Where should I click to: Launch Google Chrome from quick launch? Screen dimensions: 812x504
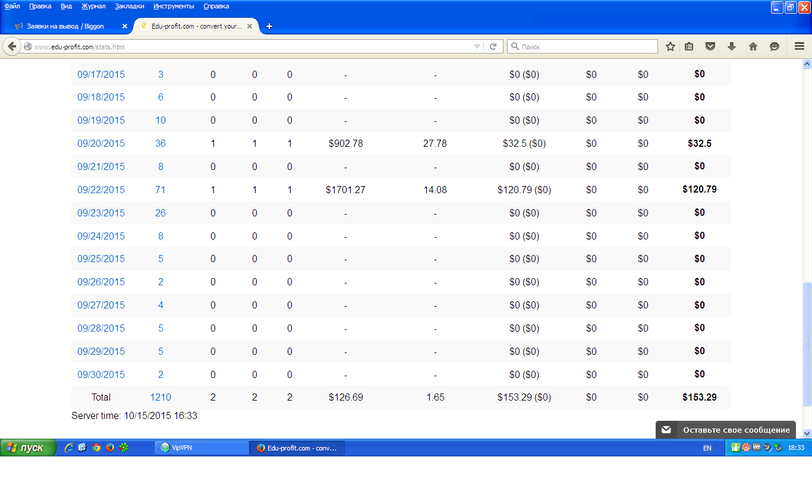click(x=96, y=448)
